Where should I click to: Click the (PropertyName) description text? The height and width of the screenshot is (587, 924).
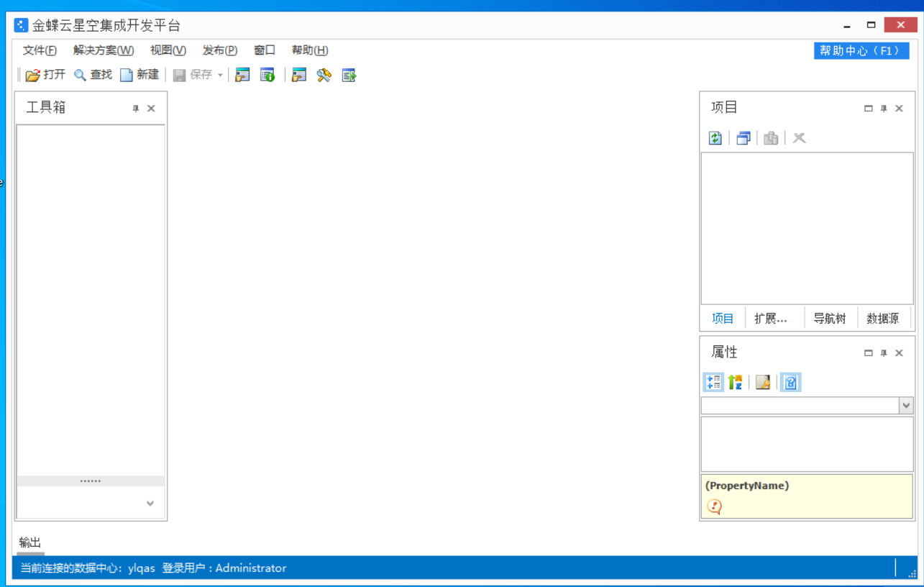(x=747, y=486)
